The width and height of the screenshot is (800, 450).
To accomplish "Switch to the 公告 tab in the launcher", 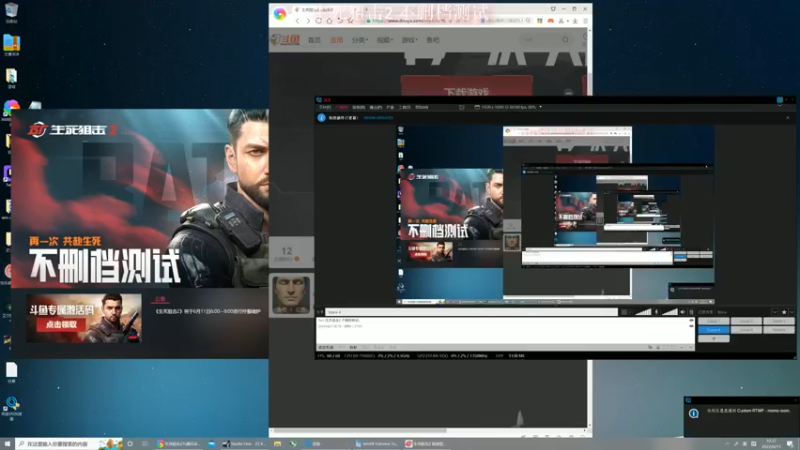I will point(160,299).
